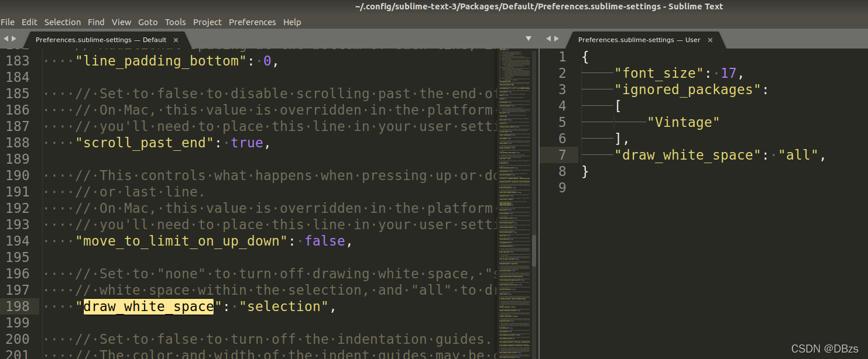Open the Tools menu
This screenshot has height=359, width=868.
175,22
